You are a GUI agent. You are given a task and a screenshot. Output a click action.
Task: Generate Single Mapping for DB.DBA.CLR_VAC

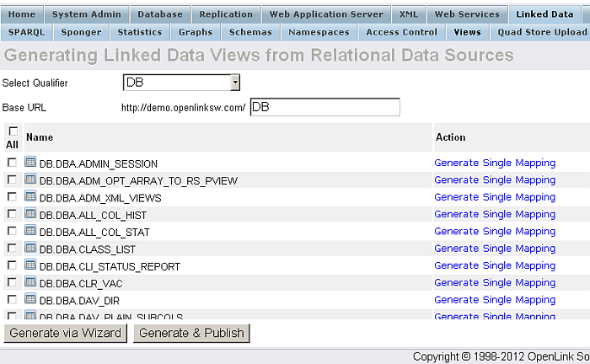(x=495, y=282)
